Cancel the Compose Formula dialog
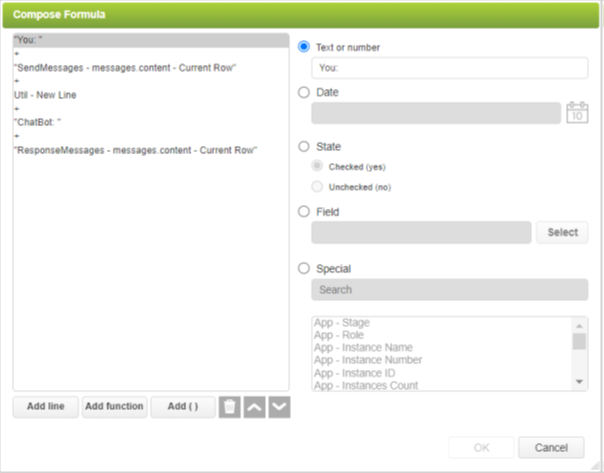The width and height of the screenshot is (604, 473). click(x=551, y=448)
